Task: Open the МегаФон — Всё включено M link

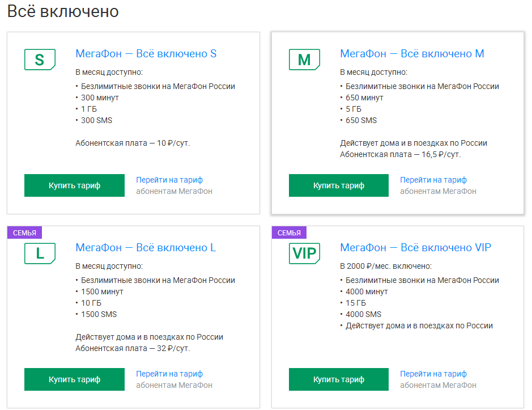Action: 412,54
